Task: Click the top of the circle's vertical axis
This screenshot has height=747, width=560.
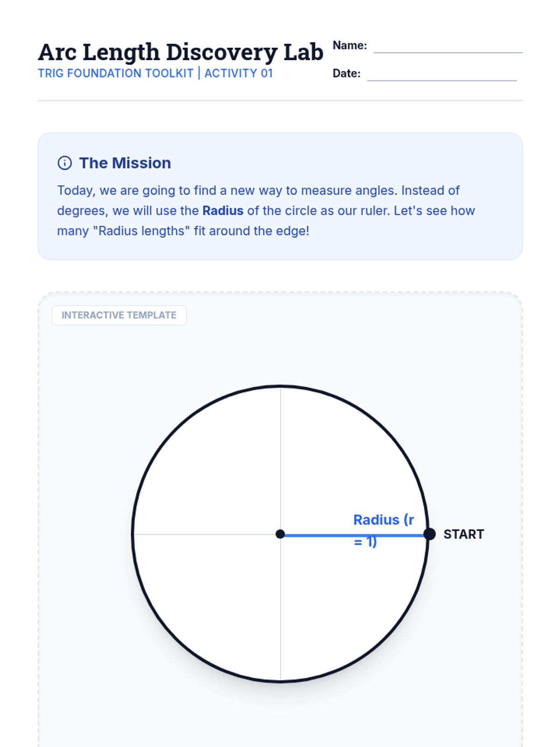Action: coord(280,388)
